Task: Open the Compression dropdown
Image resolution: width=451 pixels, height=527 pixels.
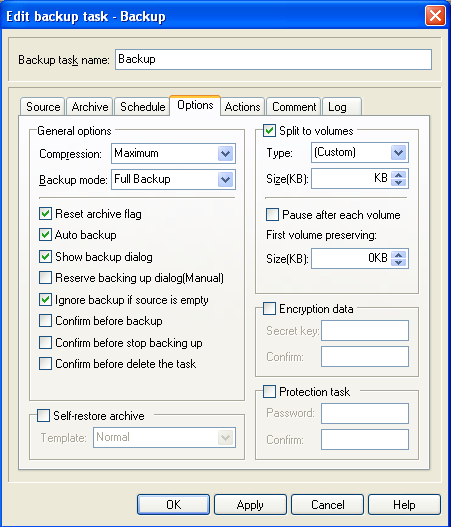Action: (x=225, y=154)
